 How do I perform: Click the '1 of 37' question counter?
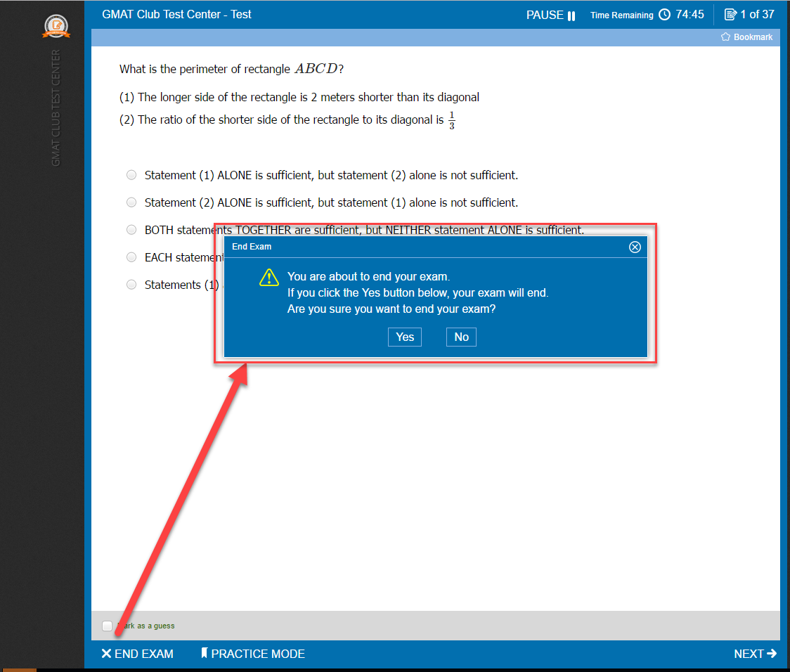point(757,15)
